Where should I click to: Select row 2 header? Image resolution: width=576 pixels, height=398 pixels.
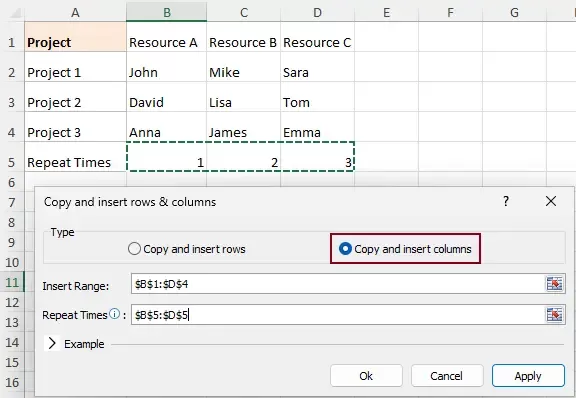coord(12,67)
